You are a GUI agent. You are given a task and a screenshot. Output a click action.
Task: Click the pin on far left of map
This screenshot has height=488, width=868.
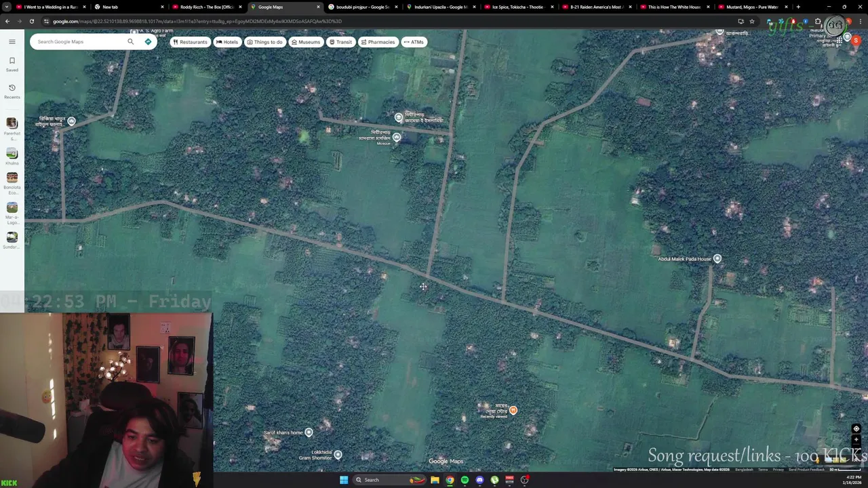71,121
